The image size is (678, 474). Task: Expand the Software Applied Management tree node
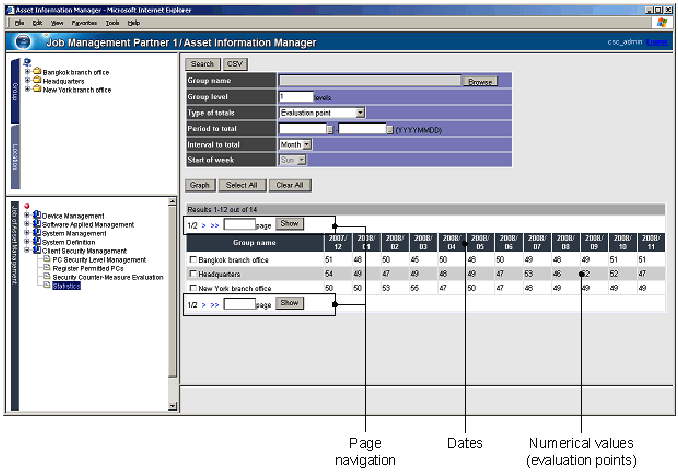point(27,224)
